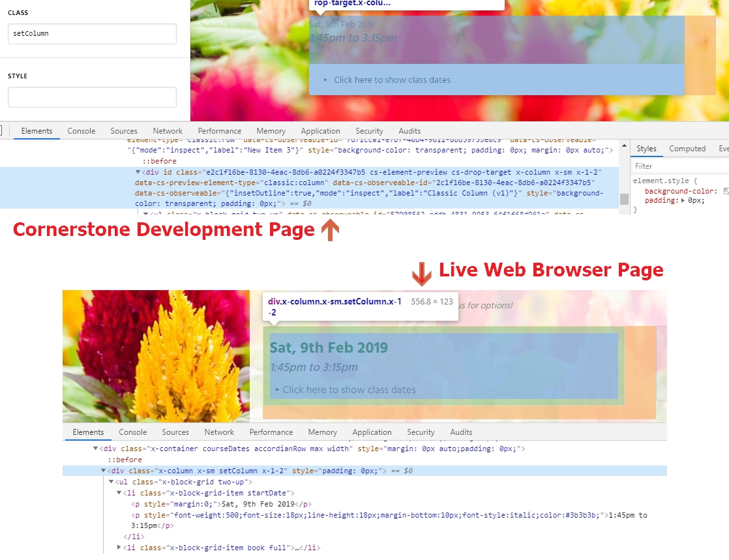Focus the Filter box in Styles pane
The height and width of the screenshot is (560, 729).
pyautogui.click(x=678, y=166)
